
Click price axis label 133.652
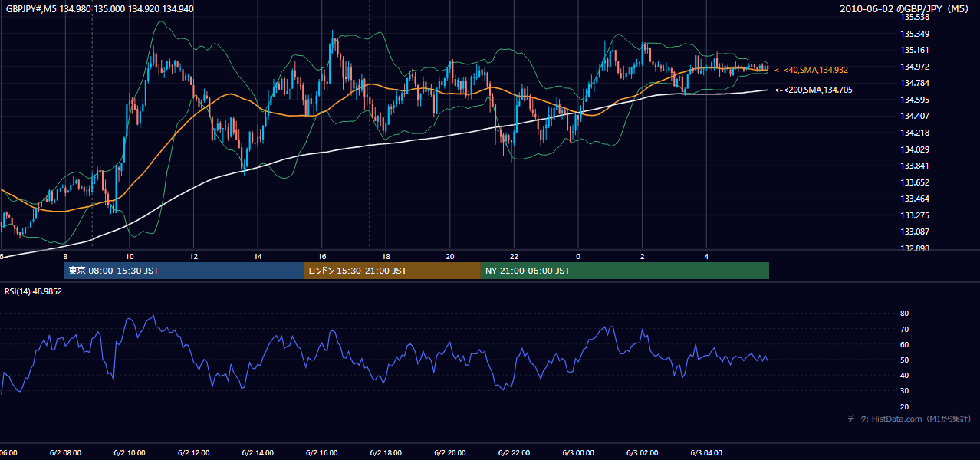click(914, 182)
